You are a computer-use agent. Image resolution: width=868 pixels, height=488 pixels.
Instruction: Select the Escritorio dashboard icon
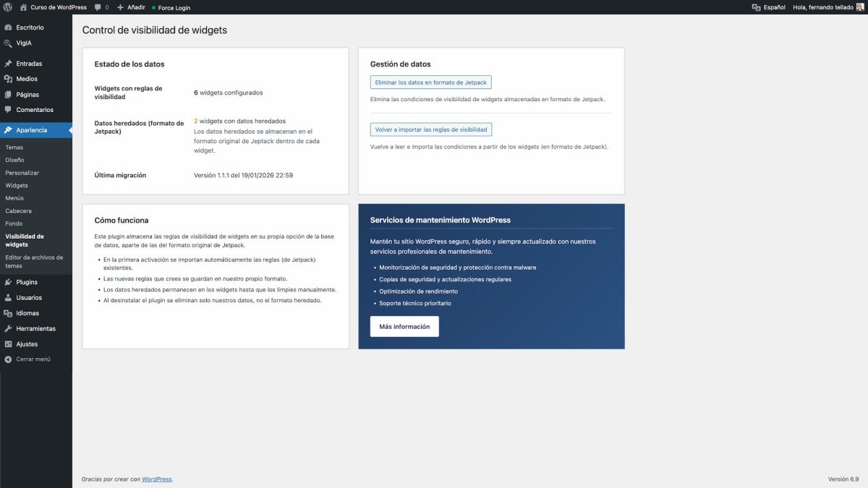[9, 27]
